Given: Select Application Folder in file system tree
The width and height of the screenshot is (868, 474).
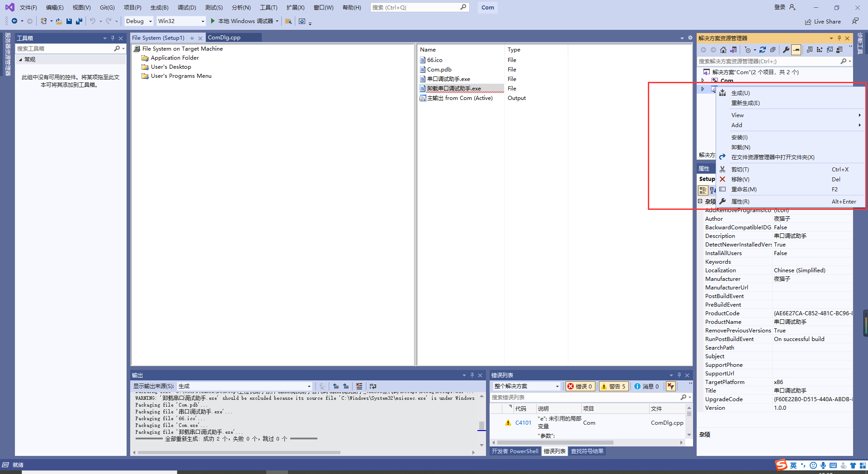Looking at the screenshot, I should click(x=175, y=58).
